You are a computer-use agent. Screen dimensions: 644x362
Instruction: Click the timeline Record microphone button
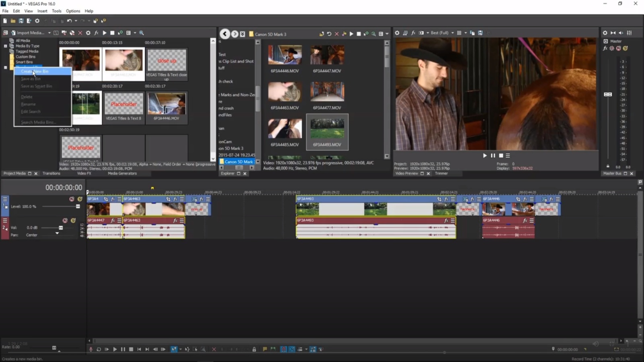(x=91, y=349)
